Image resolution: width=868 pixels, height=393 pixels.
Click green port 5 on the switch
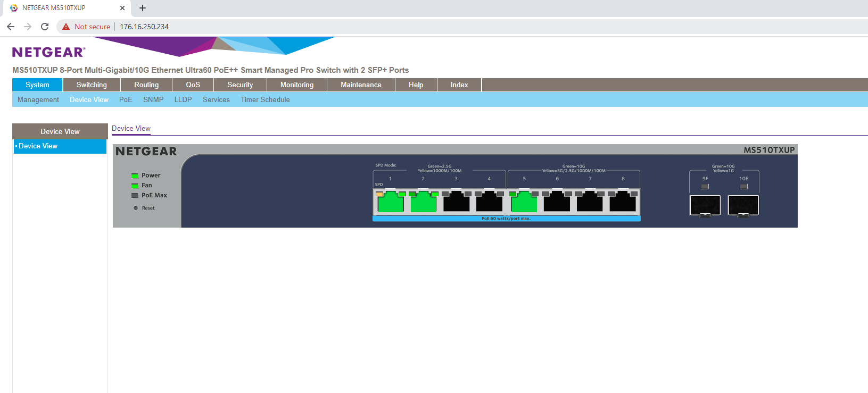pyautogui.click(x=524, y=202)
